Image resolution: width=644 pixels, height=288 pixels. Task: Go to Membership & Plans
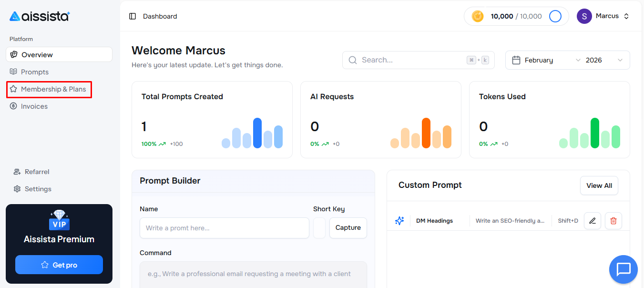click(49, 89)
